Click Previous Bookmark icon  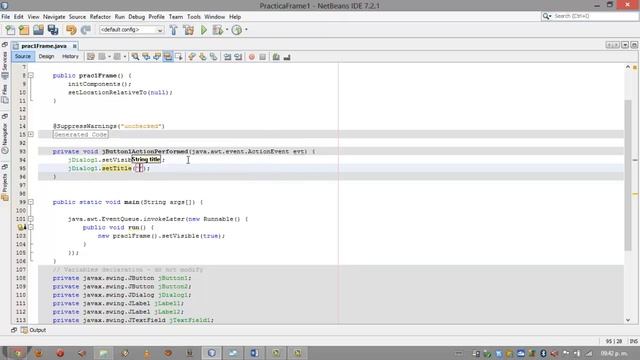(x=192, y=57)
